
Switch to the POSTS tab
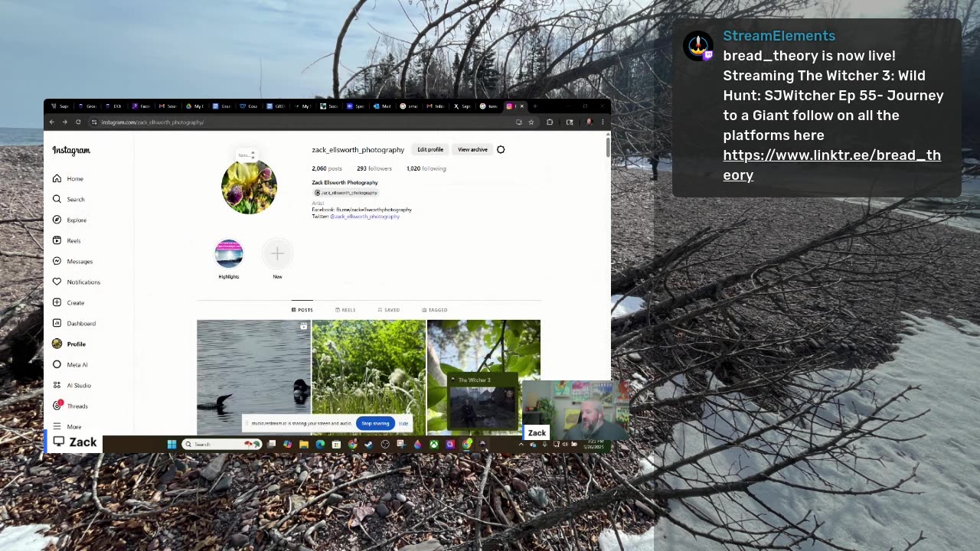(x=302, y=310)
